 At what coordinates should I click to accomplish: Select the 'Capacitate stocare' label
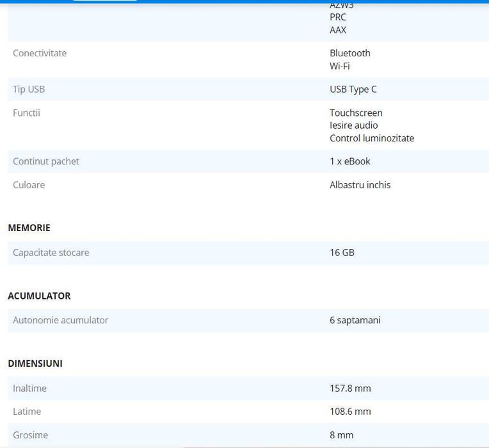click(51, 253)
